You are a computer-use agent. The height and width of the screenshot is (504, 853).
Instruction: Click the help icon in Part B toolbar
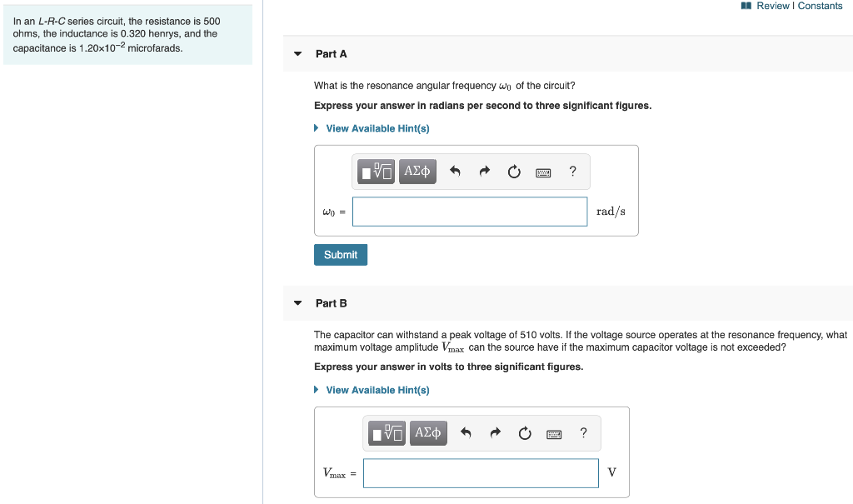[582, 432]
